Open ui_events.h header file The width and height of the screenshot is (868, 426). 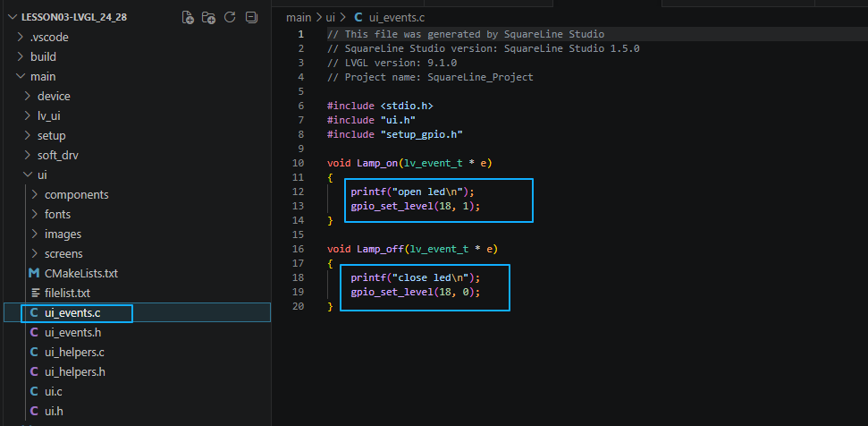click(x=73, y=332)
